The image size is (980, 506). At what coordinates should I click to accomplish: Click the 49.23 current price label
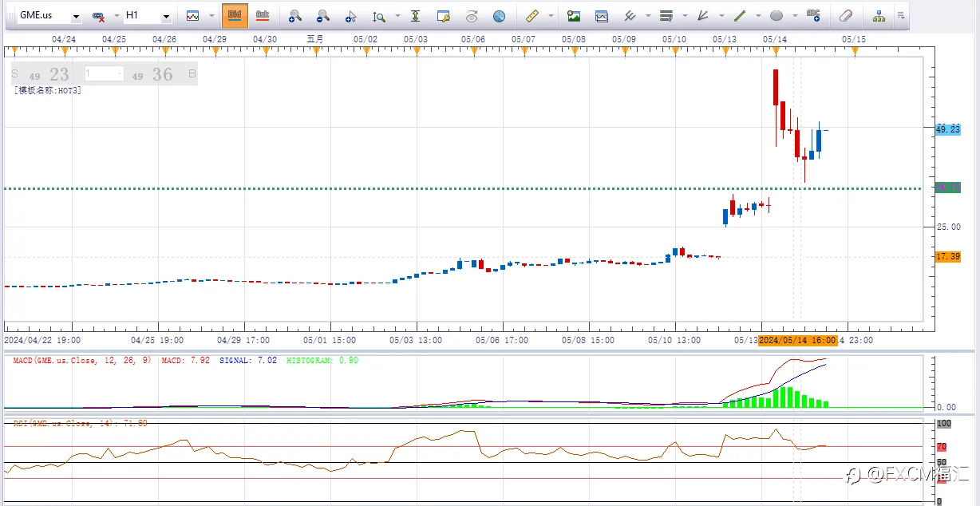click(948, 129)
